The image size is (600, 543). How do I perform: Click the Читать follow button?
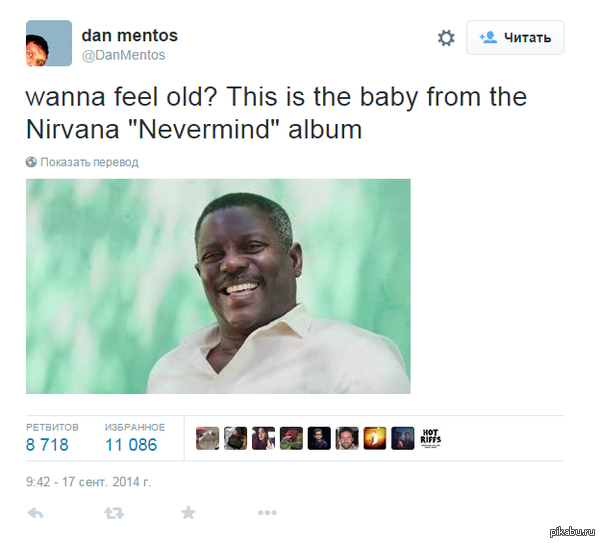(515, 38)
